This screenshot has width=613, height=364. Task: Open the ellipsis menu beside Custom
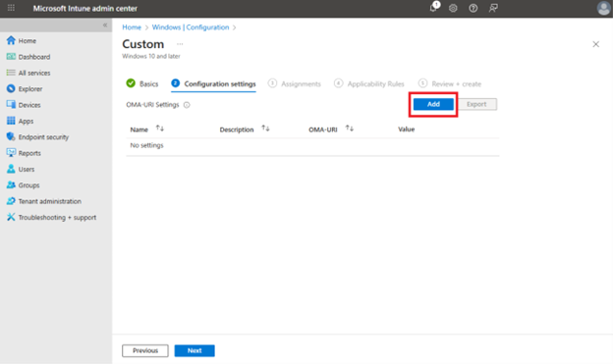(180, 44)
